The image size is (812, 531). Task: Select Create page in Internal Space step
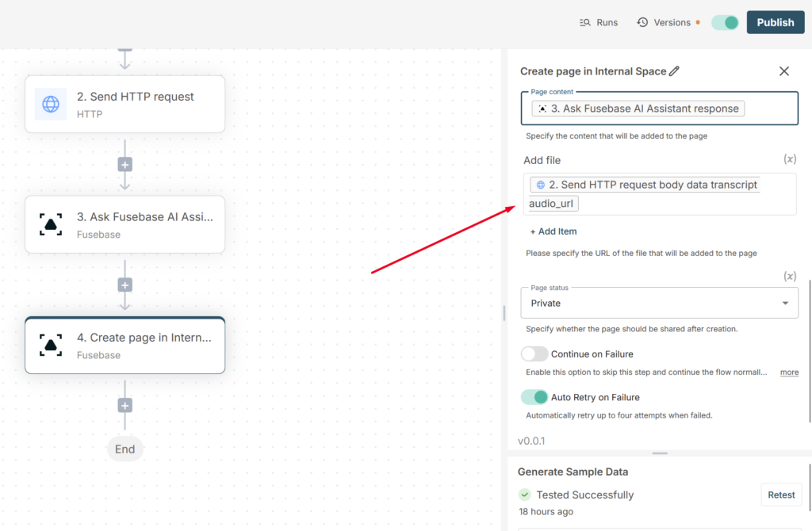pos(124,346)
